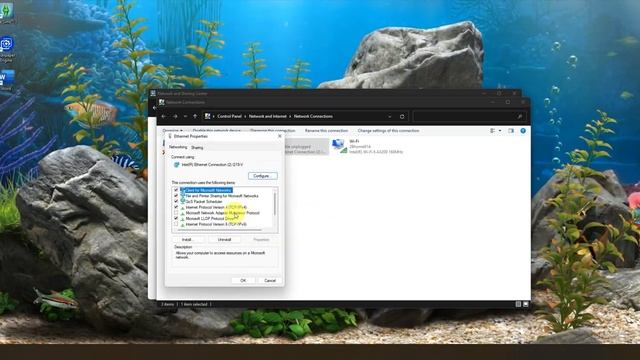This screenshot has width=640, height=360.
Task: Click the Uninstall button
Action: click(x=224, y=240)
